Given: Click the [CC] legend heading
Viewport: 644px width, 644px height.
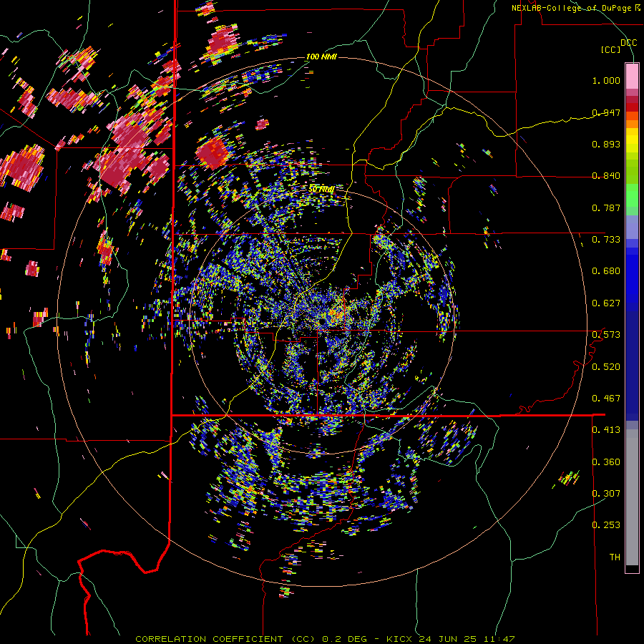Looking at the screenshot, I should (611, 49).
